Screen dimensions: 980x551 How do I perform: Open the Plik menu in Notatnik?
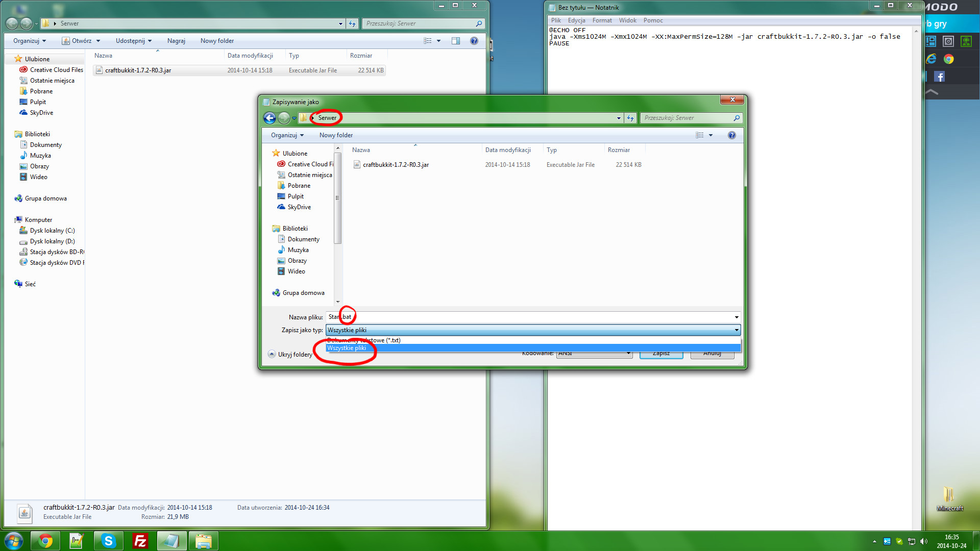tap(556, 20)
